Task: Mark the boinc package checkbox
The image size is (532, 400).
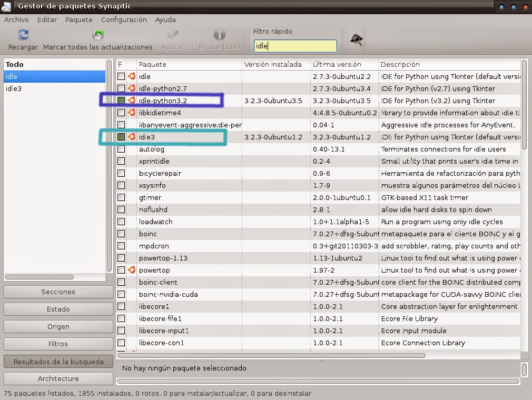Action: point(121,234)
